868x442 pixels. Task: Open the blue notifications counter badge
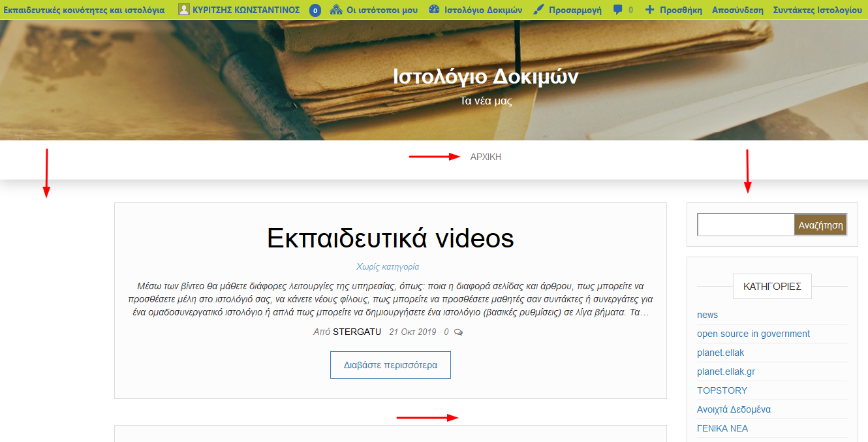pos(315,10)
